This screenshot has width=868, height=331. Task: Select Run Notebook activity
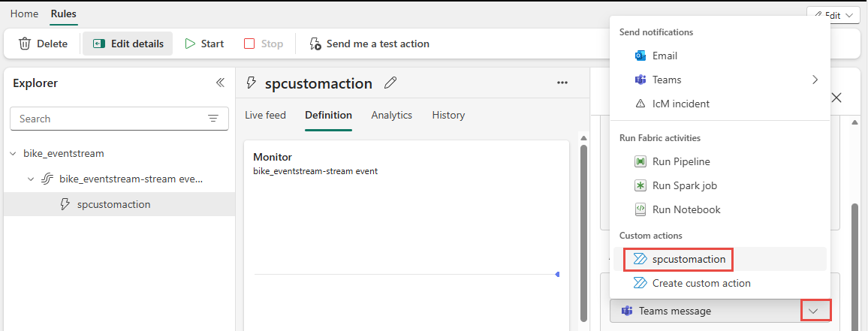coord(686,209)
